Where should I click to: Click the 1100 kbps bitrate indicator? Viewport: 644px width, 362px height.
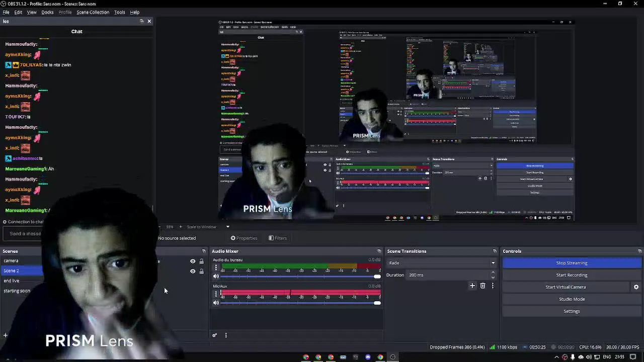coord(504,347)
